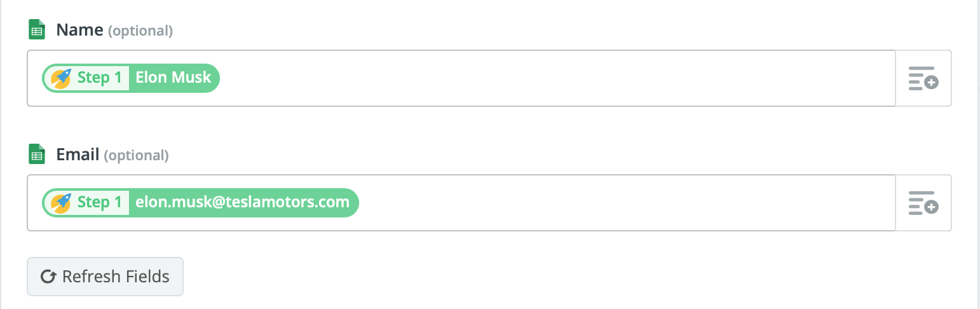The width and height of the screenshot is (980, 309).
Task: Click the Google Sheets icon beside Name
Action: (37, 30)
